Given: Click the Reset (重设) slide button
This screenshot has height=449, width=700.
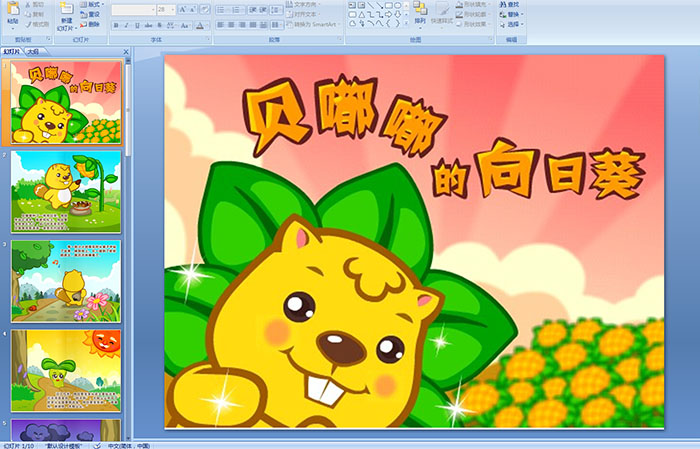Looking at the screenshot, I should click(92, 14).
